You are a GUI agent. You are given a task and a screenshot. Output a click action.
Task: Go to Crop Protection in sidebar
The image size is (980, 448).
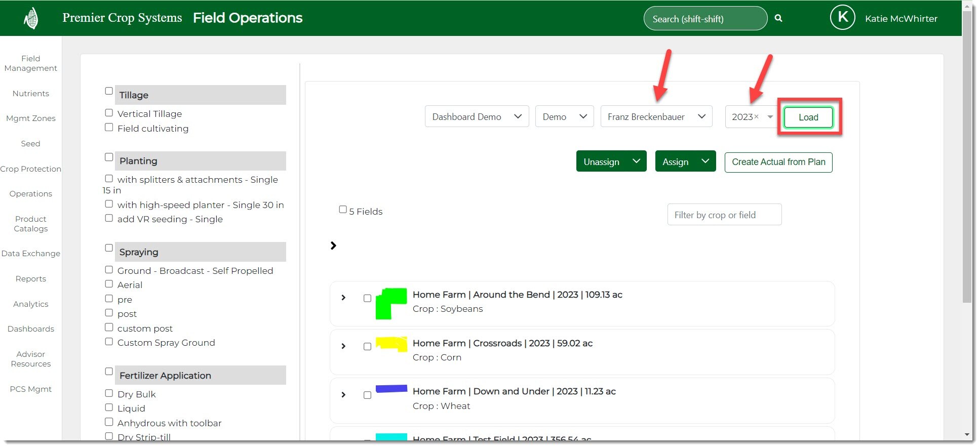pyautogui.click(x=31, y=169)
